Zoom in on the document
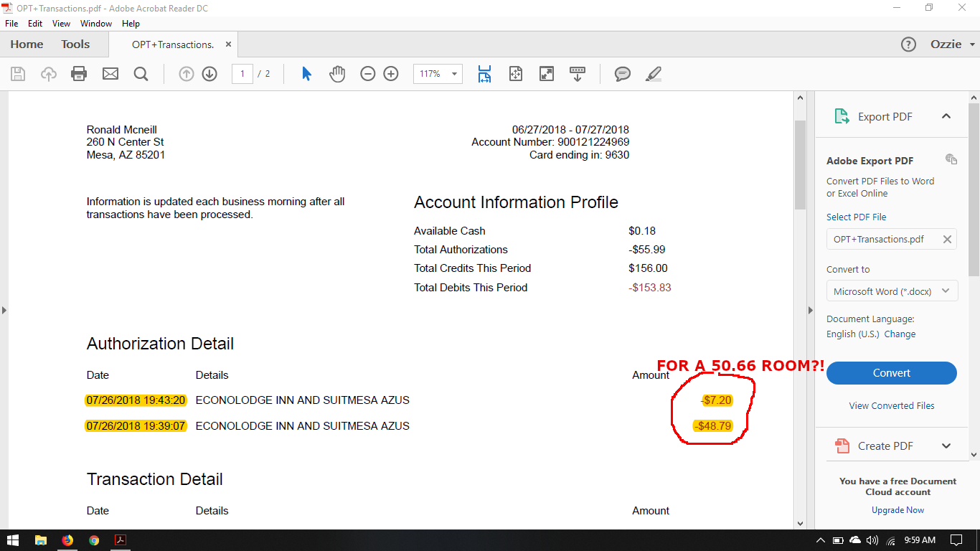 point(390,73)
